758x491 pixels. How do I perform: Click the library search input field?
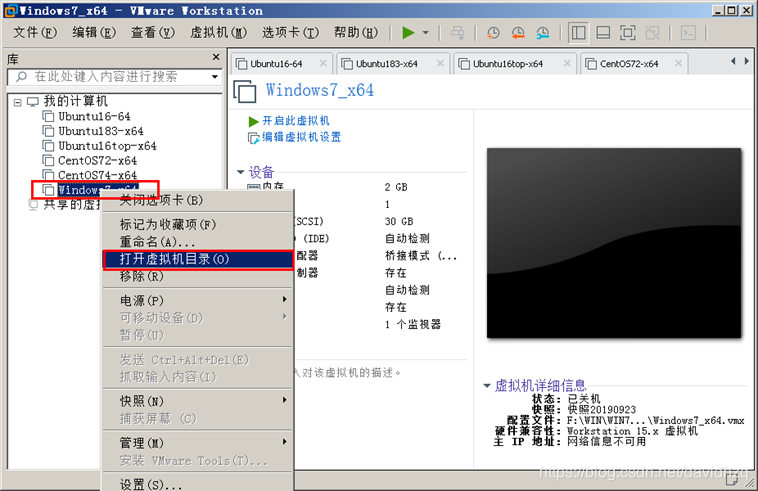pos(110,77)
